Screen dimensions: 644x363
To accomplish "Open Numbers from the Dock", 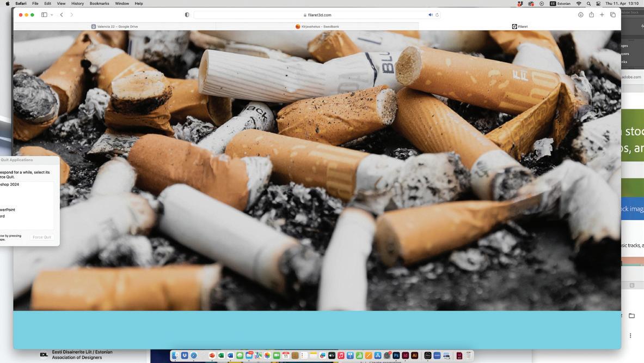I will point(359,355).
